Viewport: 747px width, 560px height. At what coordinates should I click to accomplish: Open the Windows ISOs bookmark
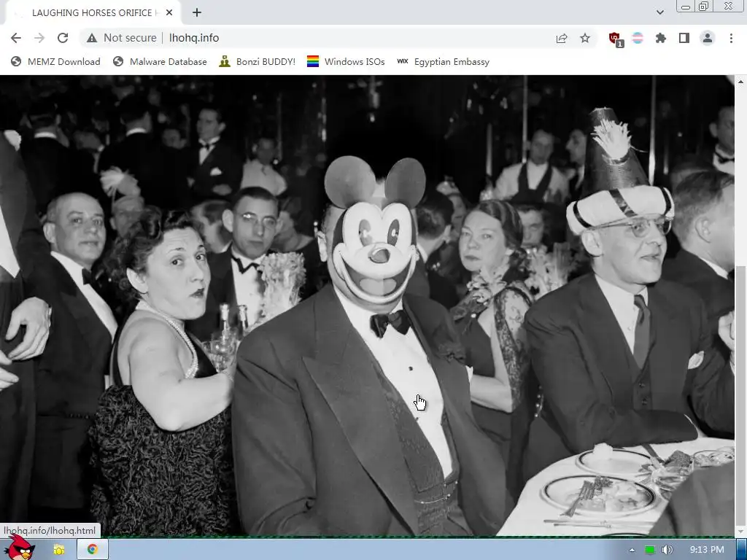pos(346,61)
